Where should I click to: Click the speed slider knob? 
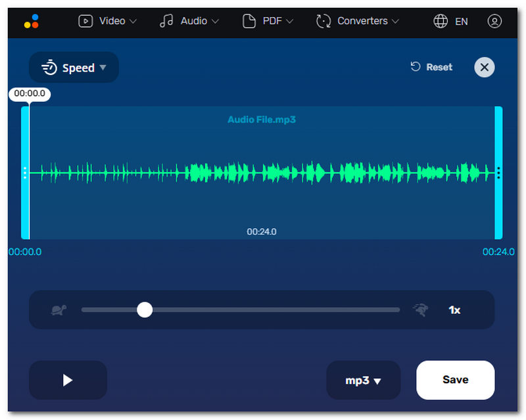click(145, 310)
